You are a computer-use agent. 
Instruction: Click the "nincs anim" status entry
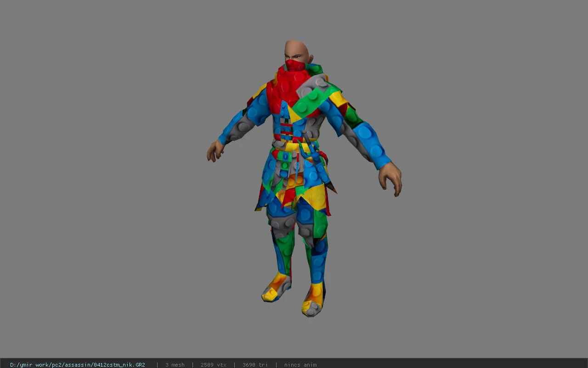300,365
